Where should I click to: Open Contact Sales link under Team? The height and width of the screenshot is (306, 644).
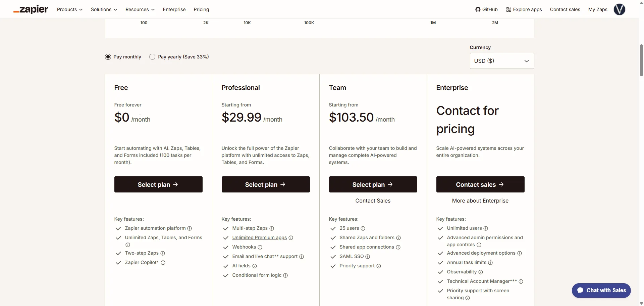(x=373, y=201)
